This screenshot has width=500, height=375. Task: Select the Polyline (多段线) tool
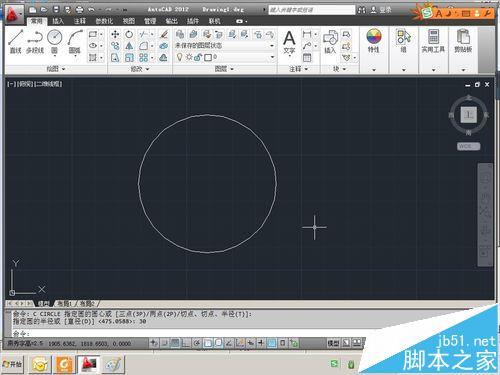pos(35,41)
